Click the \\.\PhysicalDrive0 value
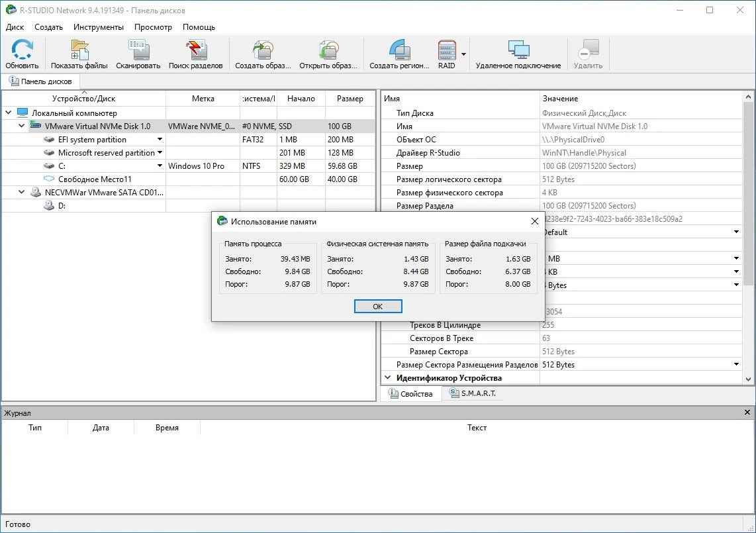 click(573, 140)
